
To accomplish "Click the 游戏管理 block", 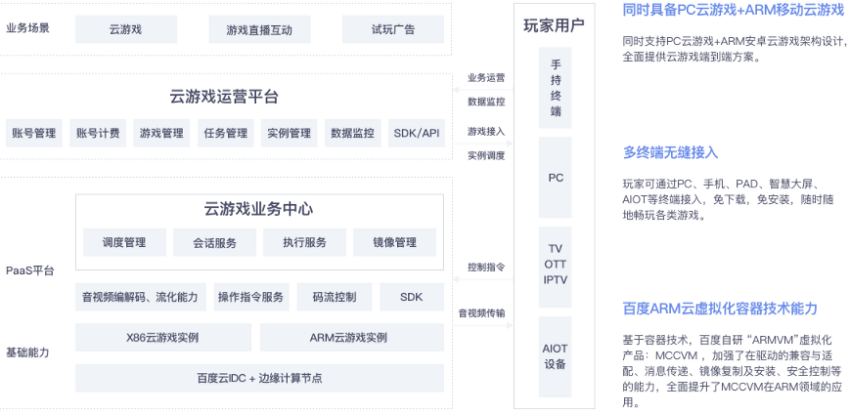I will coord(162,133).
